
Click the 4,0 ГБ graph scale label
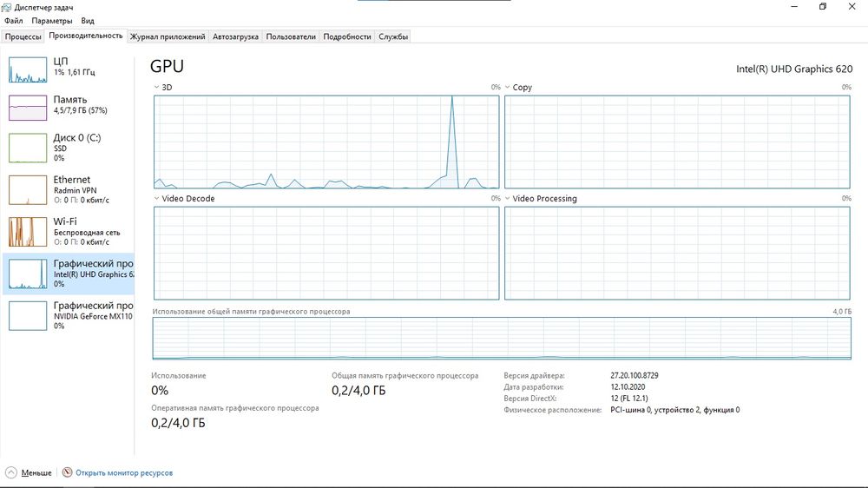[842, 312]
